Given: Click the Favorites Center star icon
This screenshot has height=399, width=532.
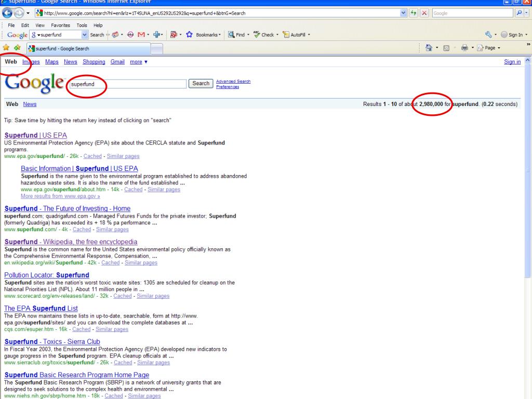Looking at the screenshot, I should (6, 48).
